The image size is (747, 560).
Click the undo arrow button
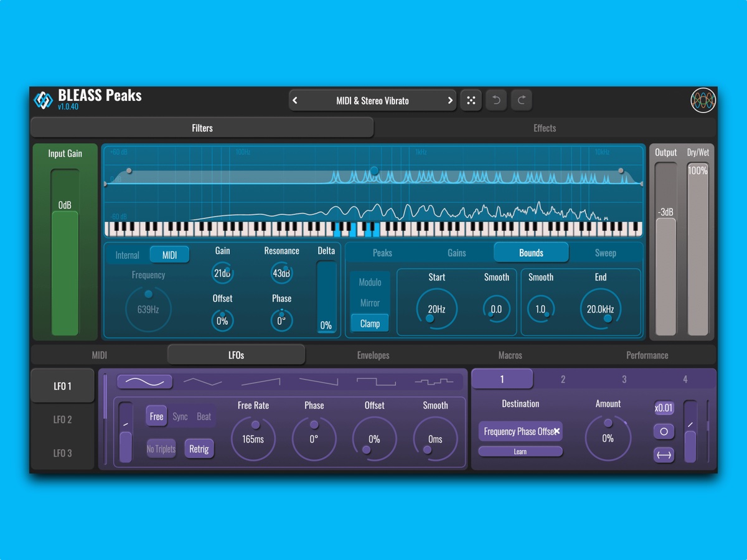click(496, 100)
